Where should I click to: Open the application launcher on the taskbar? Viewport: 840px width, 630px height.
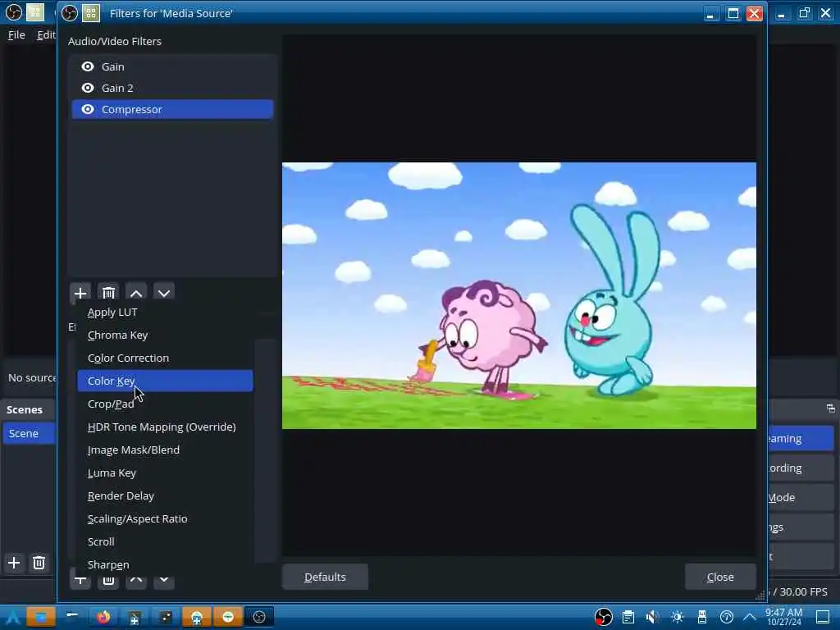[x=13, y=617]
